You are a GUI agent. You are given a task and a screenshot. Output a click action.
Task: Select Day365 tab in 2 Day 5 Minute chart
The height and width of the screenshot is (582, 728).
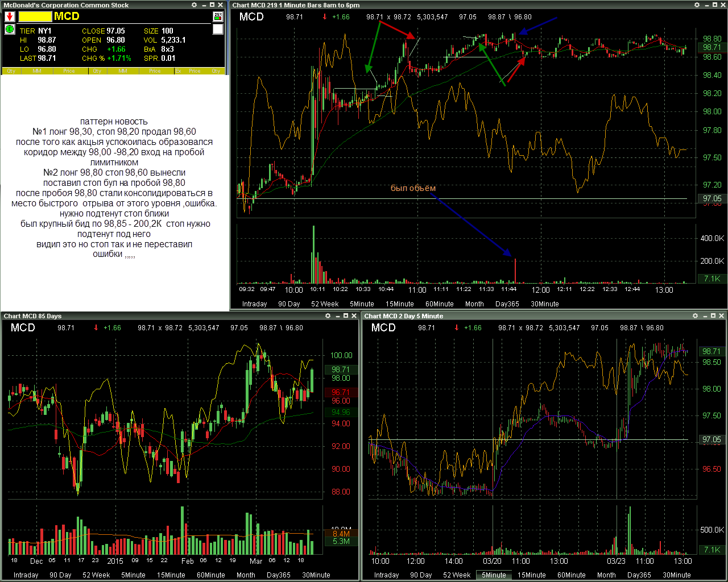pyautogui.click(x=639, y=575)
